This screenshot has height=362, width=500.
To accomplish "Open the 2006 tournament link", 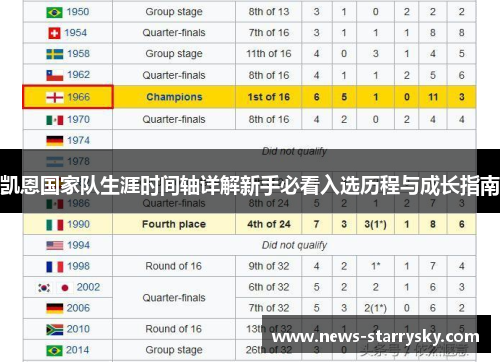I will (x=78, y=308).
